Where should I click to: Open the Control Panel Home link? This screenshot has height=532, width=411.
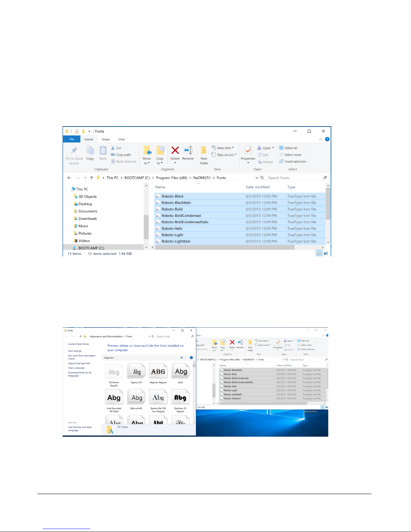79,344
